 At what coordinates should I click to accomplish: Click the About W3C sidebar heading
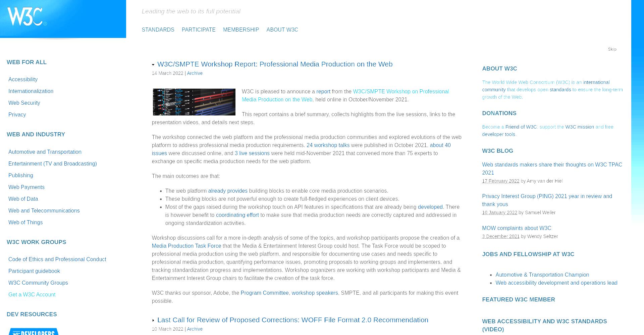coord(500,68)
